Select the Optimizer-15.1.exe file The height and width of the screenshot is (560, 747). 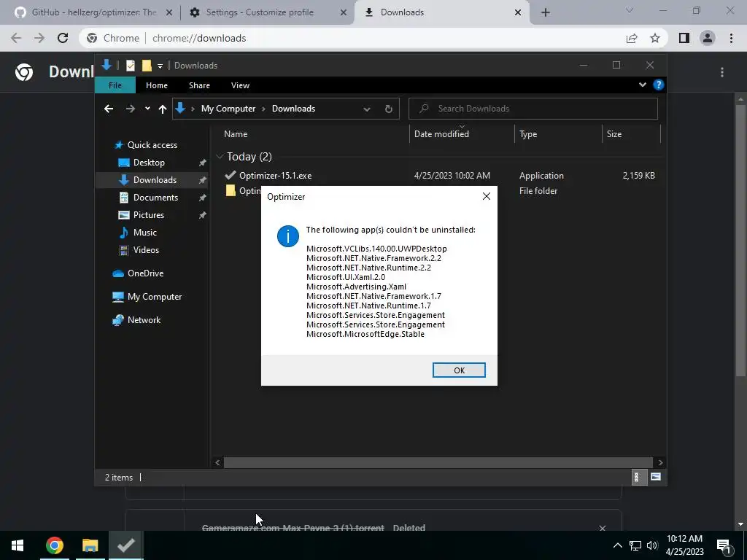275,175
